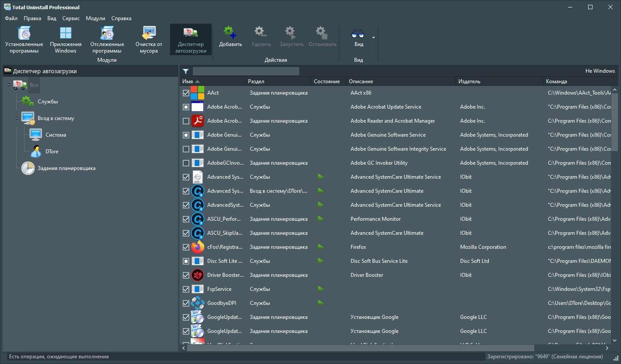The width and height of the screenshot is (621, 364).
Task: Click the vertical scrollbar down arrow
Action: point(615,340)
